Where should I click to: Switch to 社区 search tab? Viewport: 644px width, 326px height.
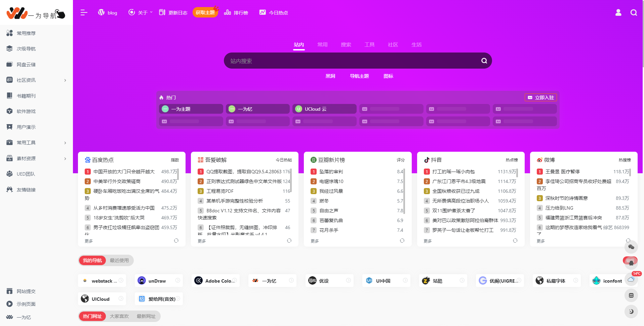click(x=393, y=45)
